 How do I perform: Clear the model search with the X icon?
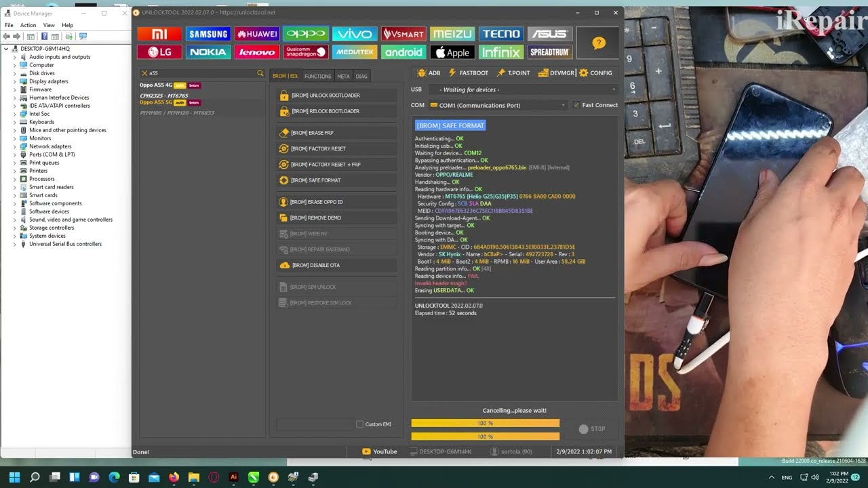[x=144, y=73]
